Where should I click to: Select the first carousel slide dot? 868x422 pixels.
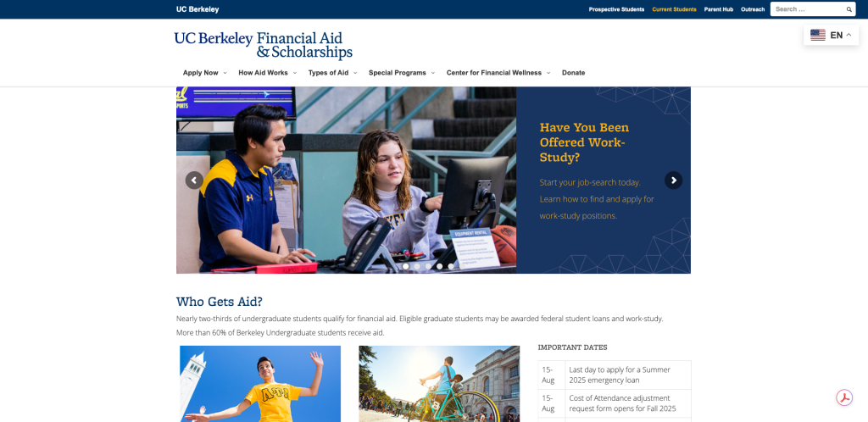[x=406, y=266]
